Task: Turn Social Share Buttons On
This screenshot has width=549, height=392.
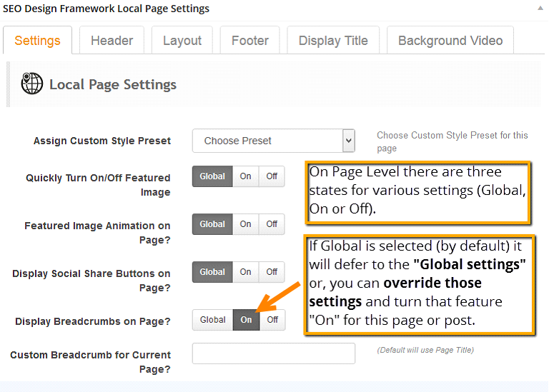Action: [x=245, y=272]
